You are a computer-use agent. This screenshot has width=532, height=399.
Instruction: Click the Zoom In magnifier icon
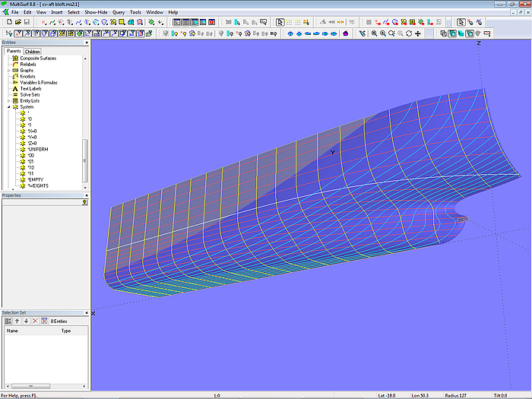[x=382, y=33]
